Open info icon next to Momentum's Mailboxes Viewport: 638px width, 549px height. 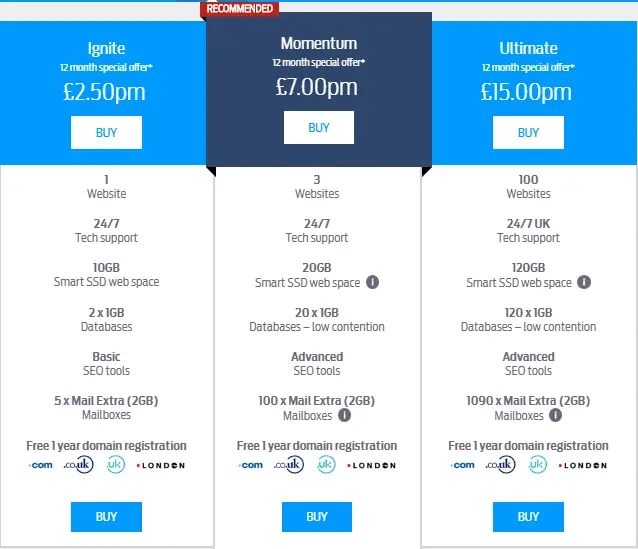pos(344,415)
